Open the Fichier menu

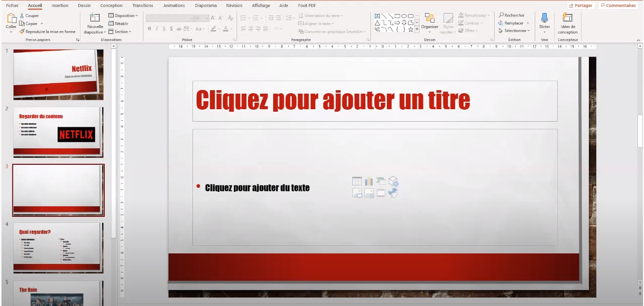pyautogui.click(x=12, y=6)
